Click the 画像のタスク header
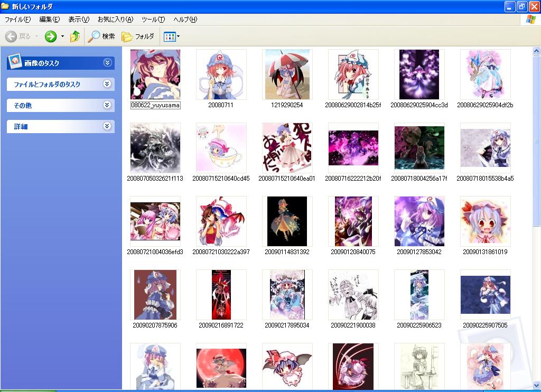The height and width of the screenshot is (392, 541). [61, 63]
